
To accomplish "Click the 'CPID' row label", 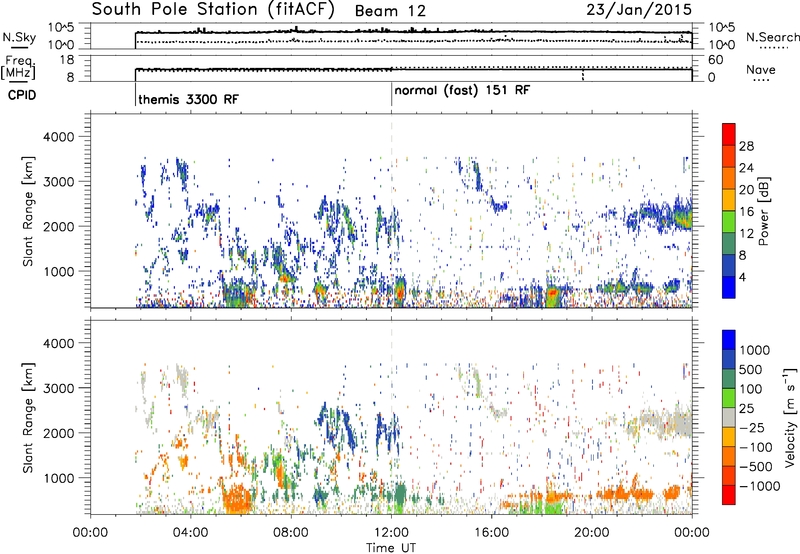I will [x=22, y=95].
